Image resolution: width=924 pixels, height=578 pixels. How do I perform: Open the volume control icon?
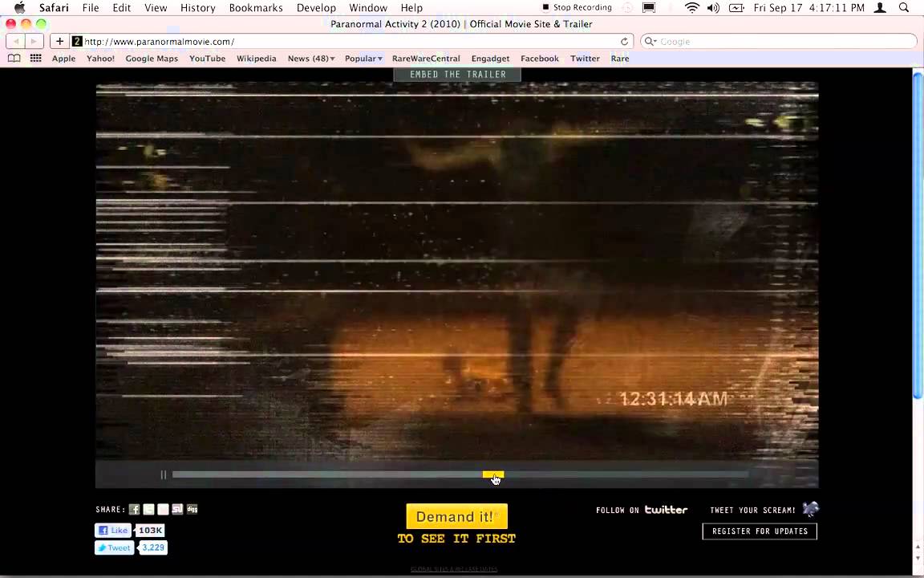point(713,8)
